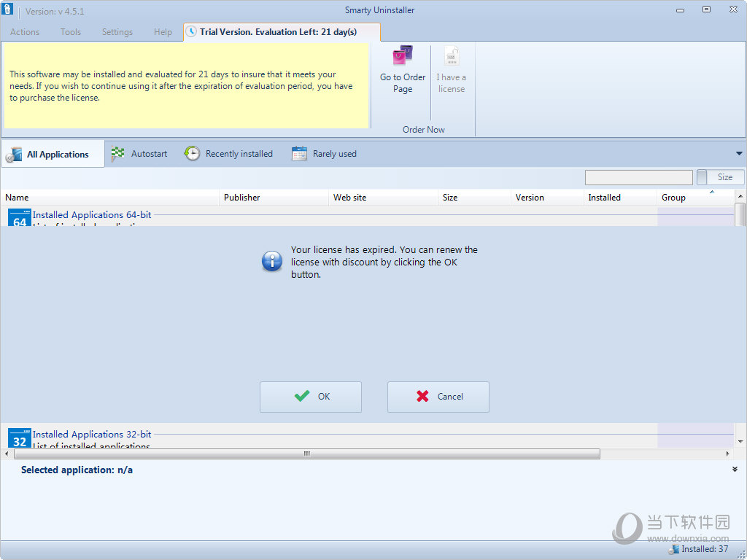Select Installed Applications 64-bit group
The width and height of the screenshot is (747, 560).
point(92,215)
